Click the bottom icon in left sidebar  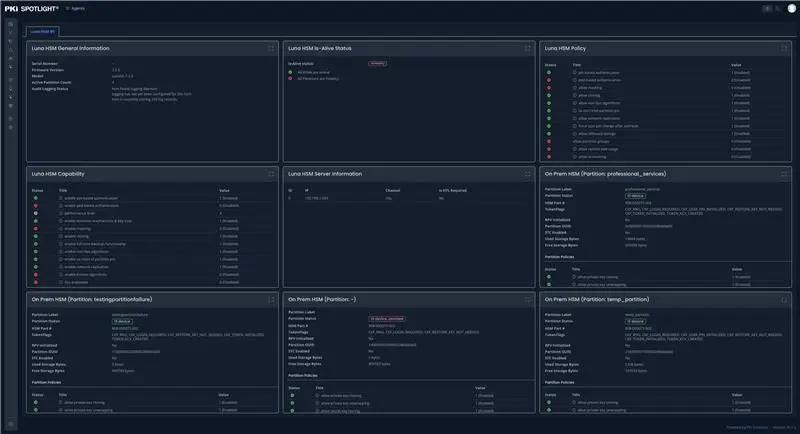click(11, 424)
